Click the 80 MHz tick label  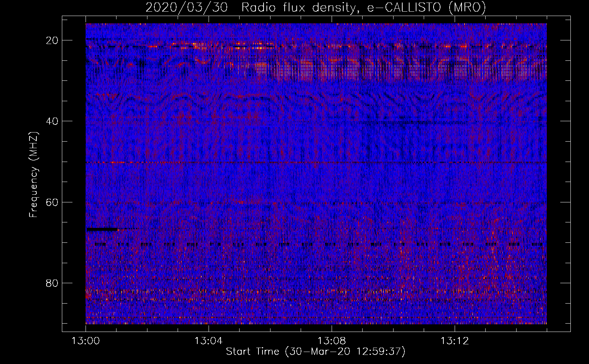point(52,283)
